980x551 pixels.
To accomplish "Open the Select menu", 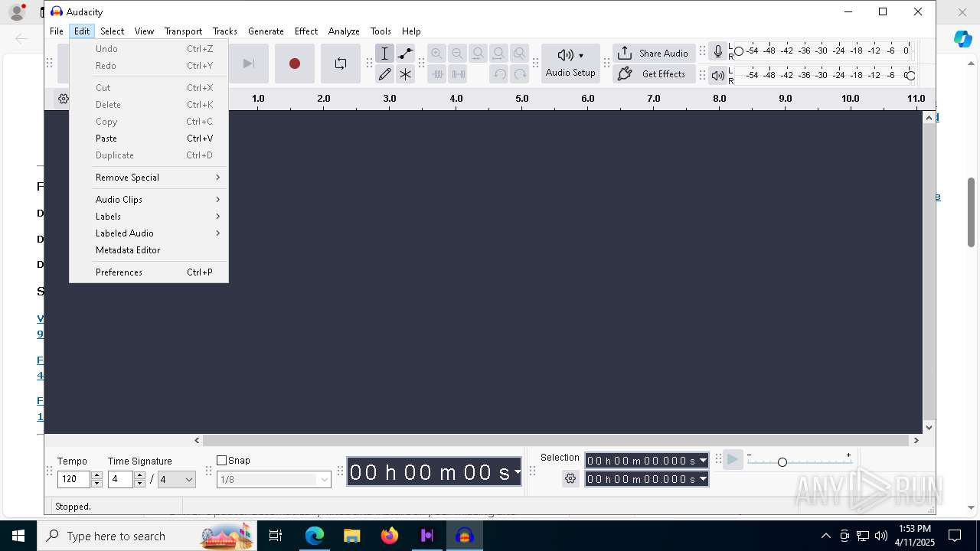I will 112,31.
